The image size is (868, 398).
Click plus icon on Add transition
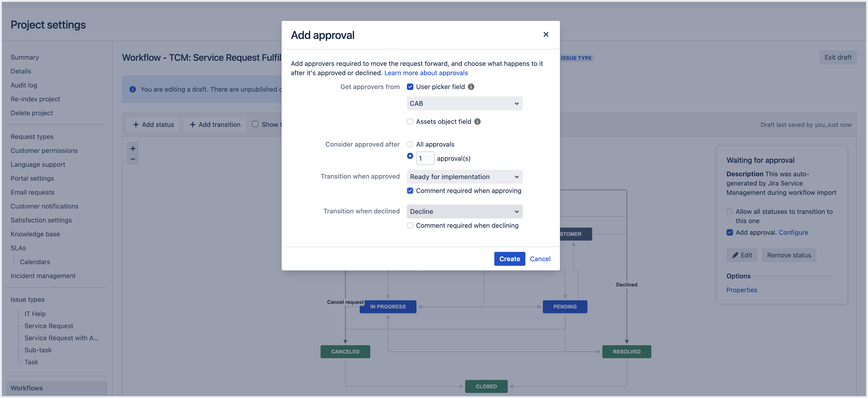point(192,125)
